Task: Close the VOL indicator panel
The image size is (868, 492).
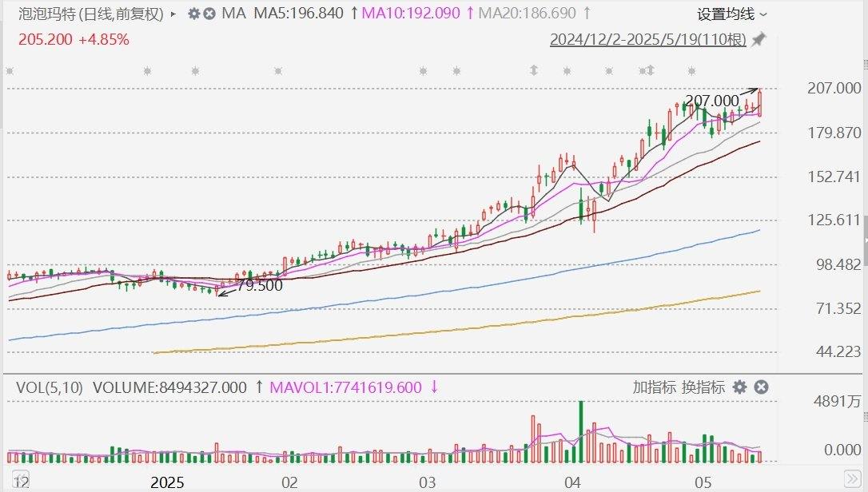Action: (762, 387)
